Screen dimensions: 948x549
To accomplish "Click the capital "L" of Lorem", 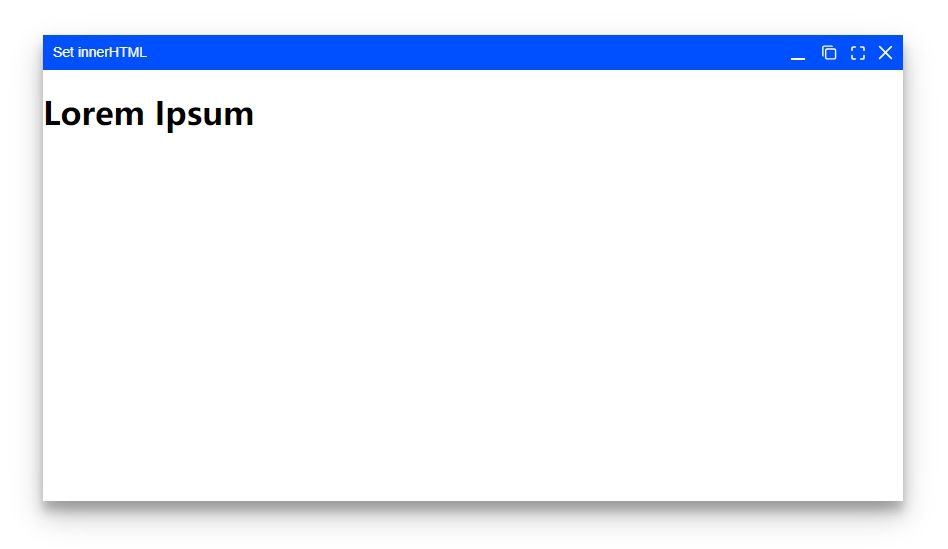I will [x=52, y=114].
